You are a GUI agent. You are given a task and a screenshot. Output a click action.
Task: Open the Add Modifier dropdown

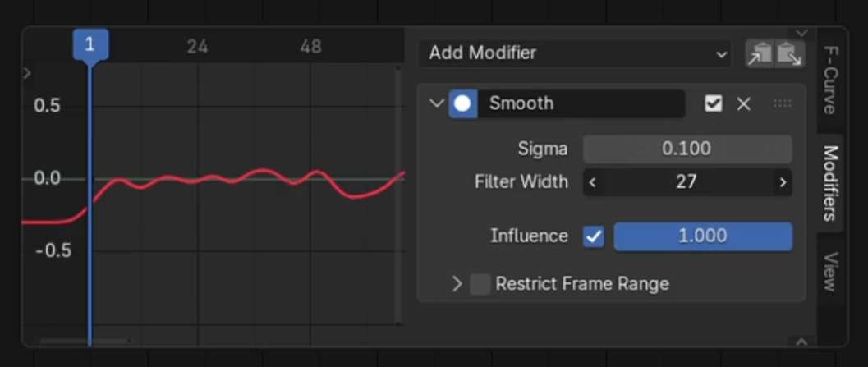[578, 54]
